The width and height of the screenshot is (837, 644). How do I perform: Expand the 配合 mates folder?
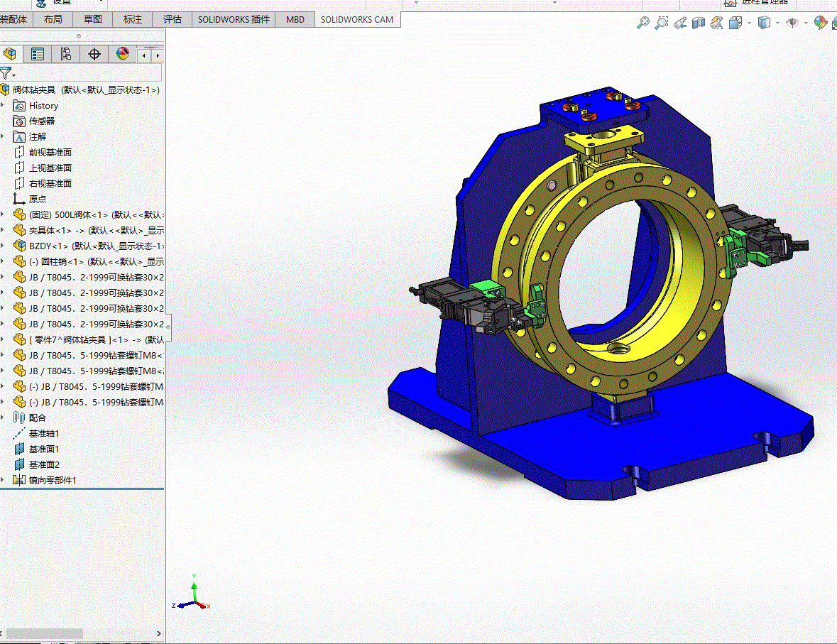pos(3,417)
